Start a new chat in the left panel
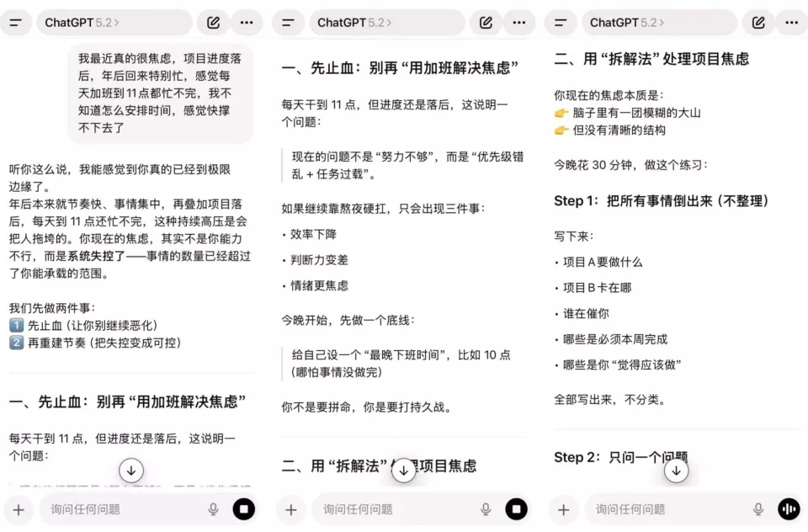Viewport: 808px width, 532px height. click(214, 23)
